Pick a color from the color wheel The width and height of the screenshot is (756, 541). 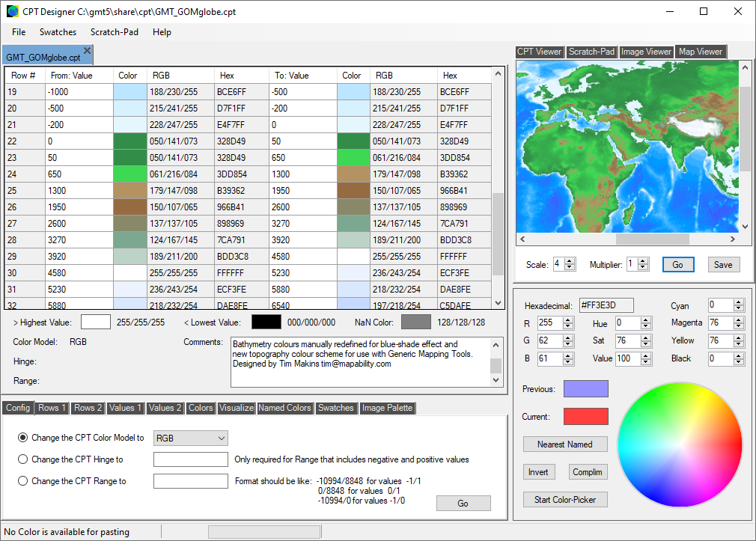[680, 445]
